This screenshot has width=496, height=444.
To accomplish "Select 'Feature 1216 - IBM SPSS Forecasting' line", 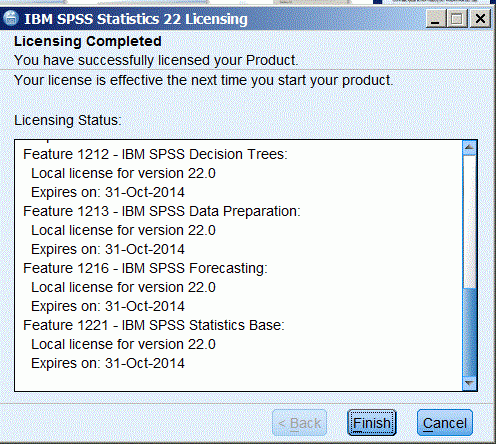I will (145, 268).
